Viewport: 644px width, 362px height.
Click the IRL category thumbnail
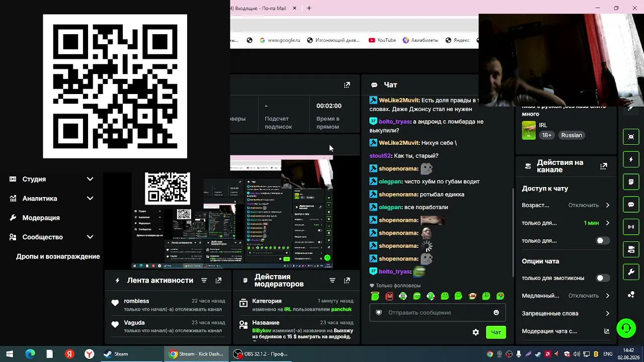529,130
